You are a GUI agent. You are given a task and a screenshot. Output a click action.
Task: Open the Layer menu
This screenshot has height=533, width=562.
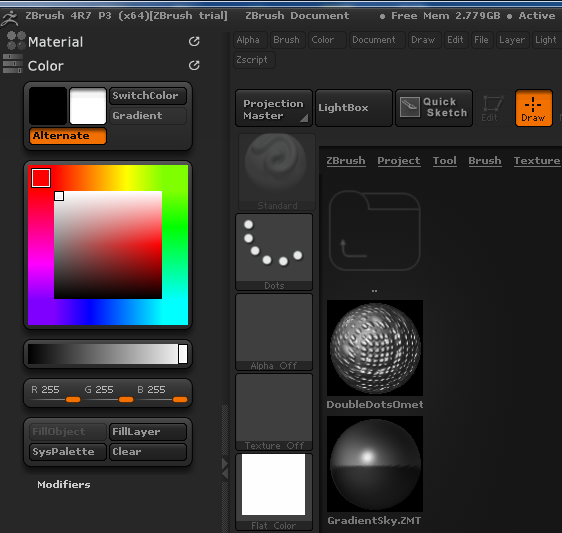(x=513, y=40)
